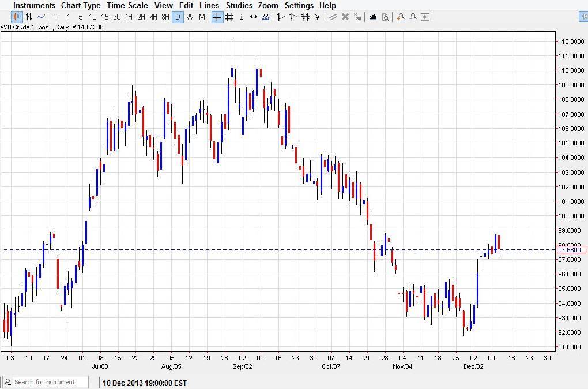Click the zoom out magnifier icon

click(413, 17)
